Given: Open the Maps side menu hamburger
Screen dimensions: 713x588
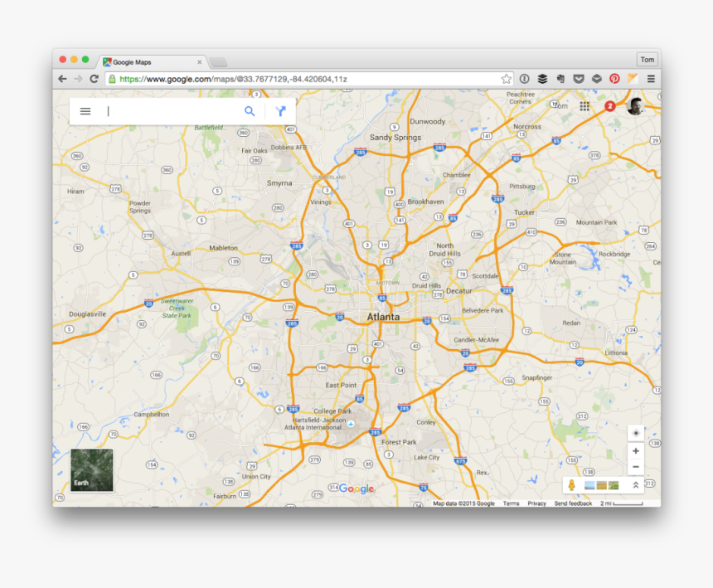Looking at the screenshot, I should 85,111.
